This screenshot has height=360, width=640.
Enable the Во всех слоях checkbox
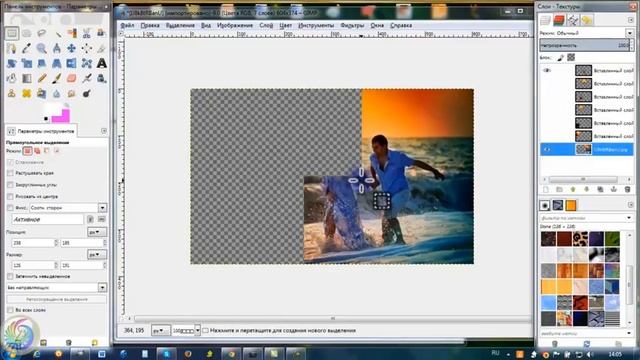click(10, 310)
